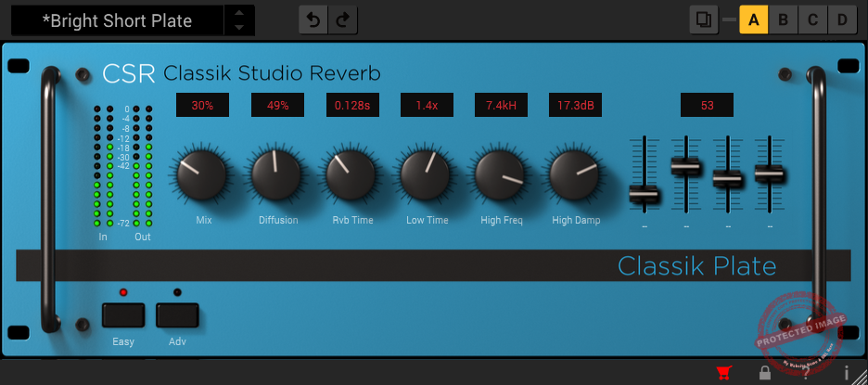Click the Mix knob
Viewport: 868px width, 385px height.
[x=202, y=175]
